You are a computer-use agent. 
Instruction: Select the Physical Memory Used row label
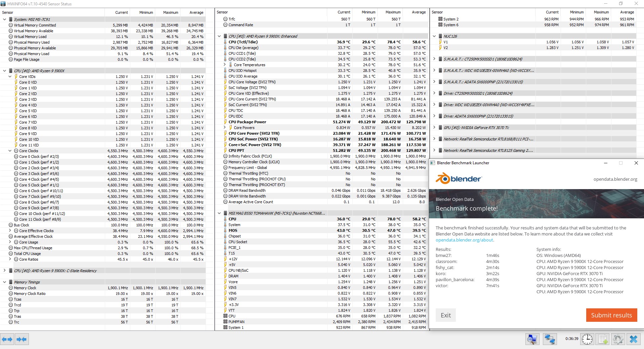(x=32, y=42)
